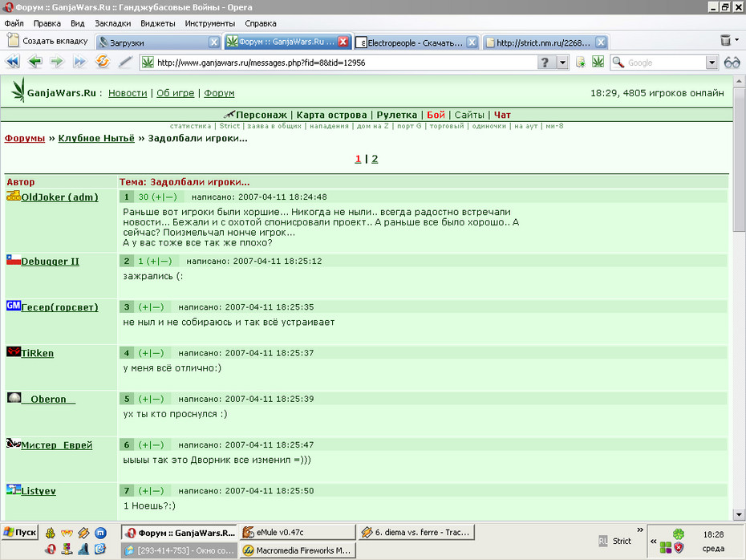The height and width of the screenshot is (560, 746).
Task: Click the rewind navigation icon
Action: (12, 62)
